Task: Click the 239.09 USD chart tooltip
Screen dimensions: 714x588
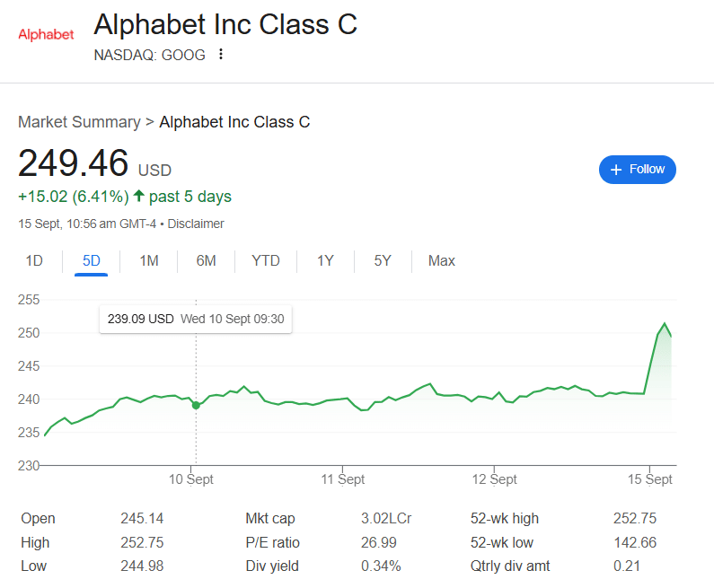Action: click(196, 320)
